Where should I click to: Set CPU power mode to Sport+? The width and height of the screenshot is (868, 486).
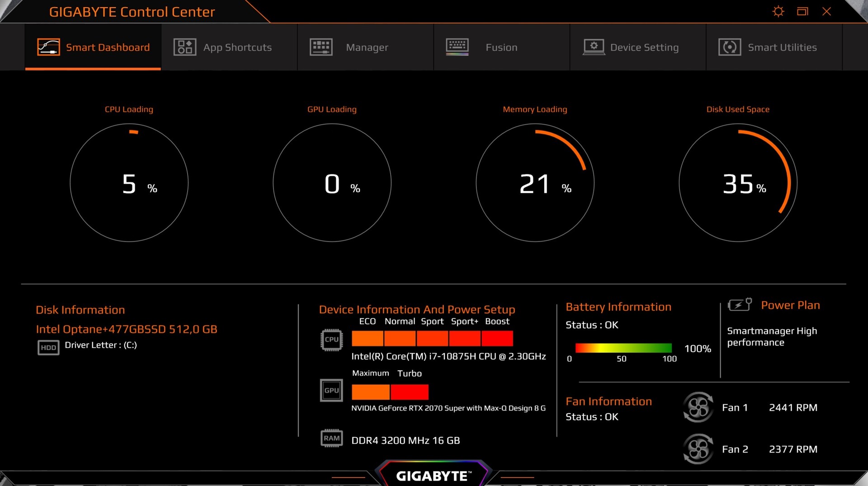(465, 338)
